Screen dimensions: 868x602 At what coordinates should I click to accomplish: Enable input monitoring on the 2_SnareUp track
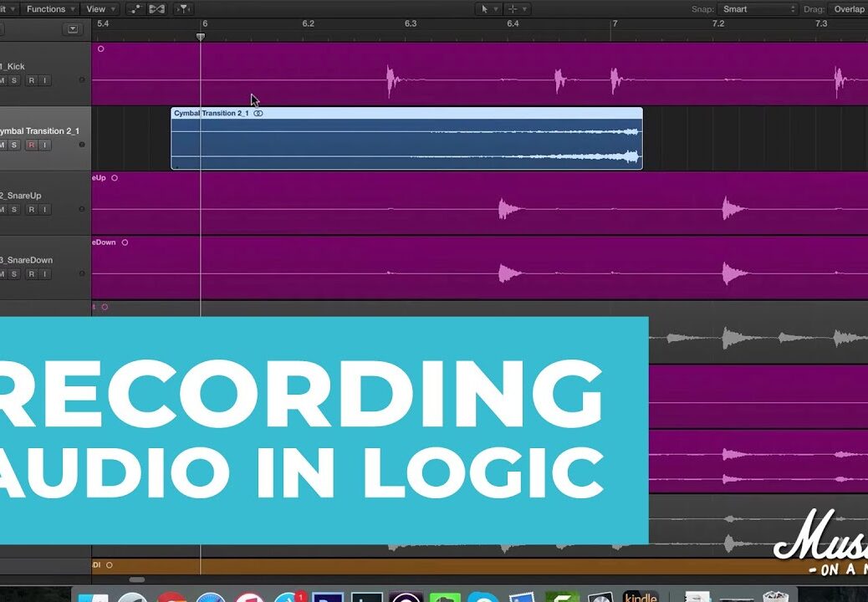coord(45,210)
